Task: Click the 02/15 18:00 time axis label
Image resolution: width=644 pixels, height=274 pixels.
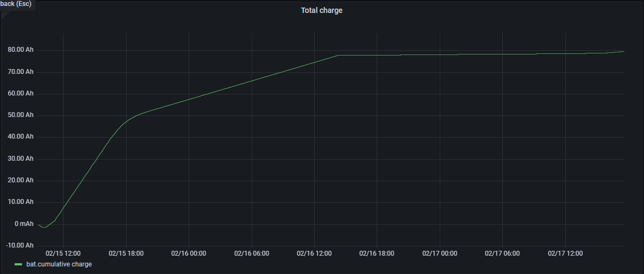Action: pos(126,254)
